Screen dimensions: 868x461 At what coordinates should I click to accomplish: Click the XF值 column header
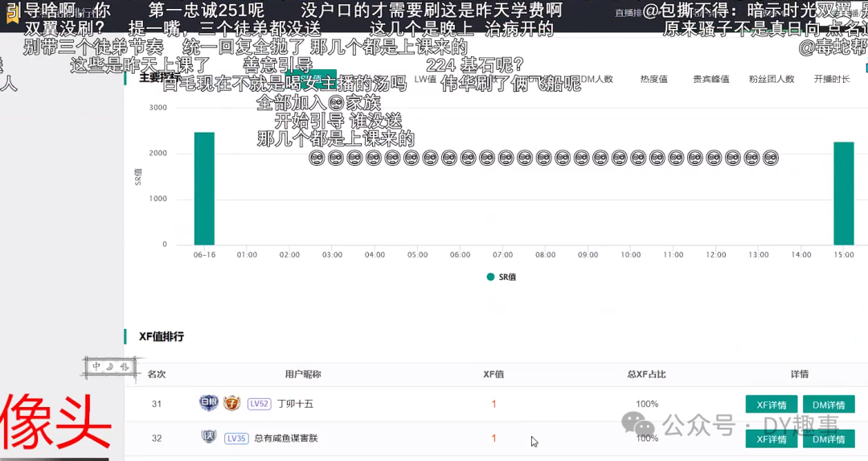pyautogui.click(x=493, y=374)
